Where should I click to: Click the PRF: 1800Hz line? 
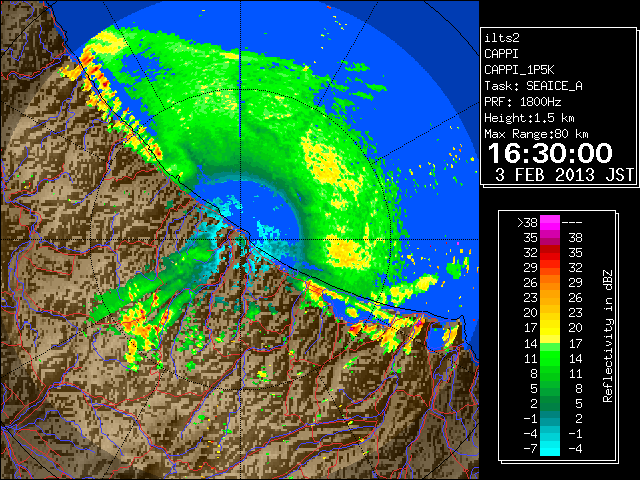[522, 102]
